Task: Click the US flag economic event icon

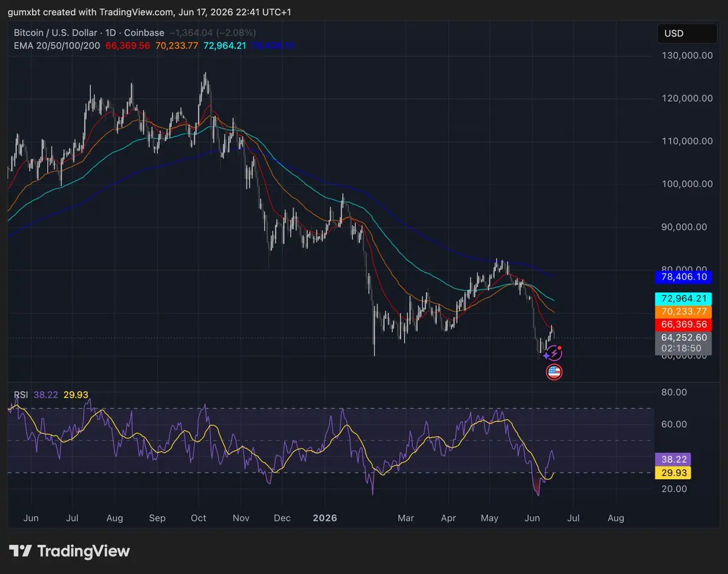Action: (x=554, y=372)
